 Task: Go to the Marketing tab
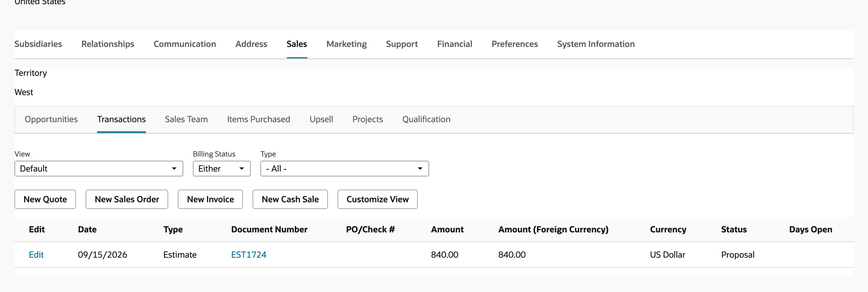pos(346,44)
